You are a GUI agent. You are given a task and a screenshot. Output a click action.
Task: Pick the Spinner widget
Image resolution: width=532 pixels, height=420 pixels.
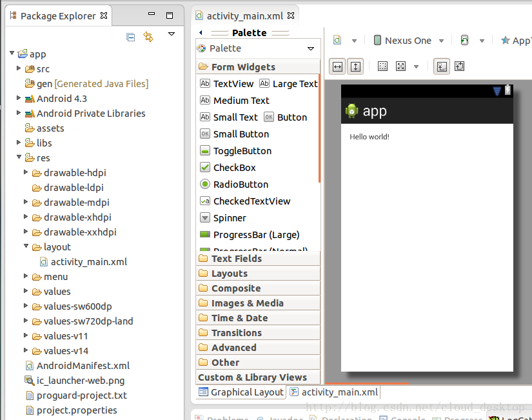pos(223,218)
